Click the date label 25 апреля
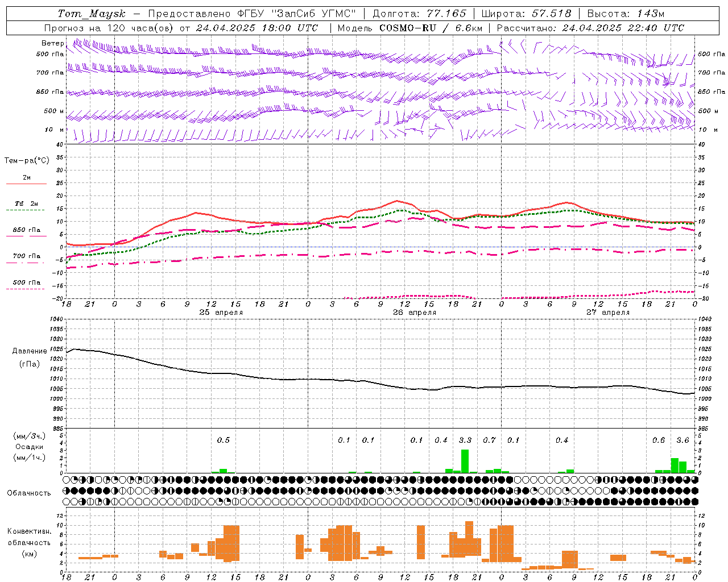 pyautogui.click(x=221, y=313)
